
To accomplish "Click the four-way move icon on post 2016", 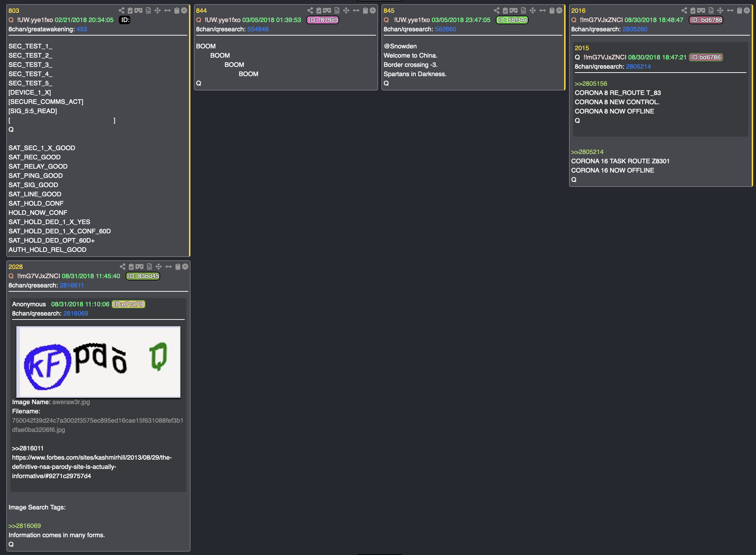I will pyautogui.click(x=720, y=11).
